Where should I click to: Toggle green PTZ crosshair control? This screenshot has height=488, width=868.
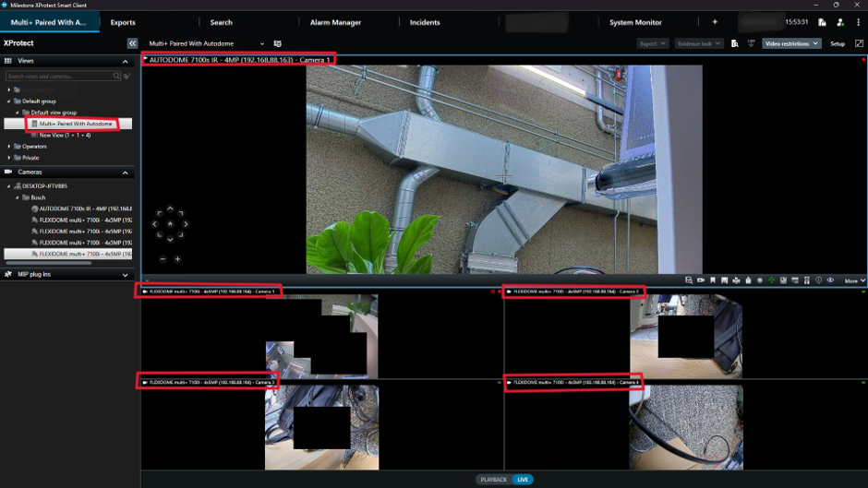[771, 280]
